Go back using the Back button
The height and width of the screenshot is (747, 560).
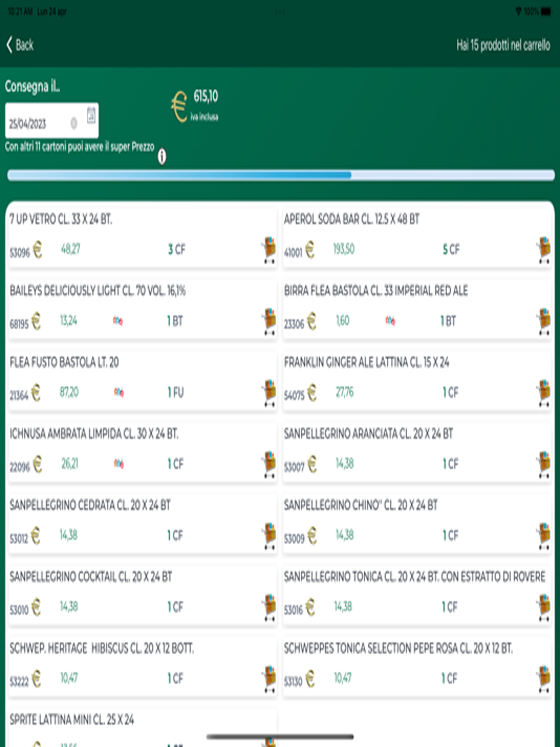click(x=20, y=45)
